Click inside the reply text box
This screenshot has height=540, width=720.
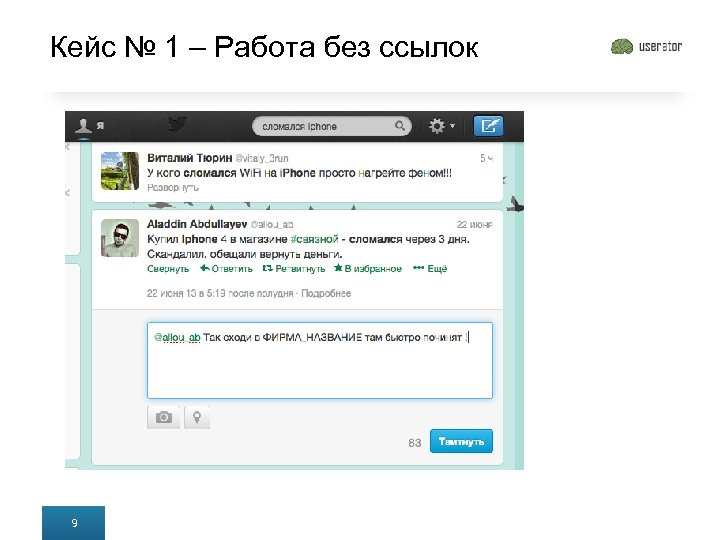point(320,360)
